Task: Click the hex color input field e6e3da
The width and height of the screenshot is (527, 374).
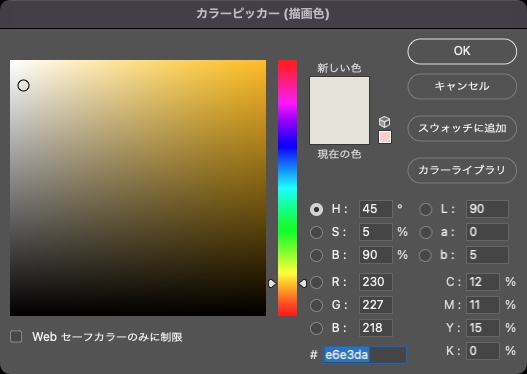Action: [365, 355]
